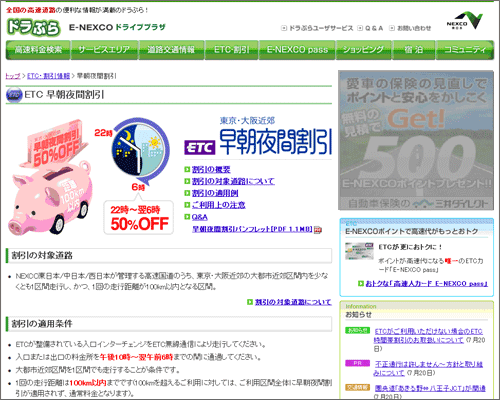Click green arrow bullet beside E-NEXCO pass link
Screen dimensions: 500x400
pyautogui.click(x=361, y=284)
